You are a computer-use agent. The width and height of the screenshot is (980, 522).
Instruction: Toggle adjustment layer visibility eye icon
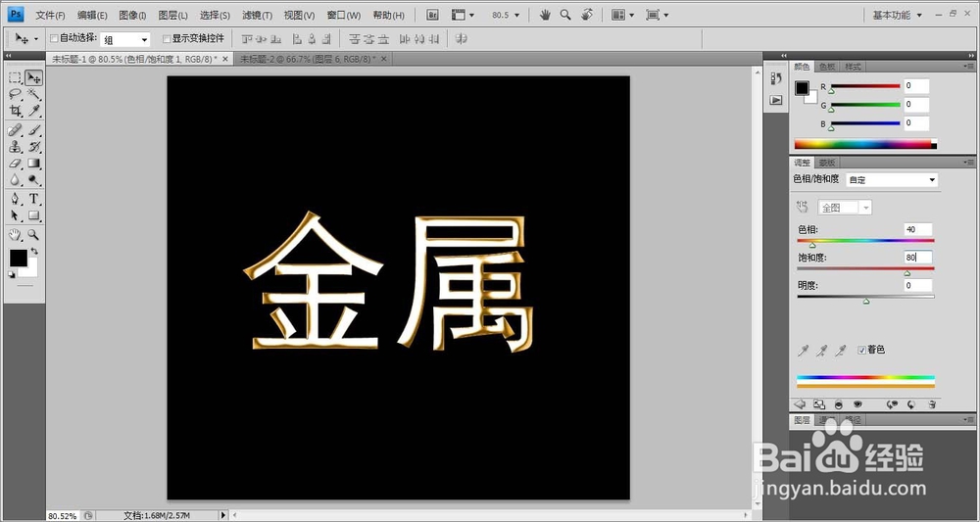coord(857,404)
